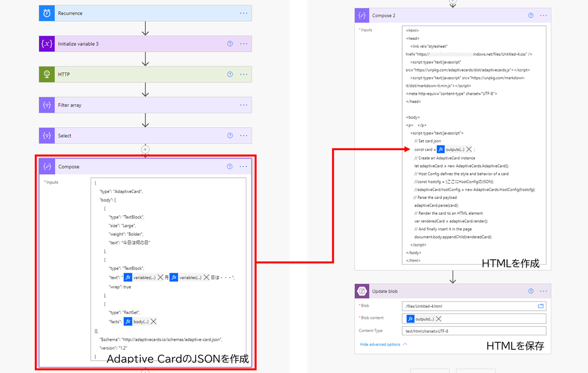Remove body(...) token in facts
588x373 pixels.
click(x=153, y=322)
